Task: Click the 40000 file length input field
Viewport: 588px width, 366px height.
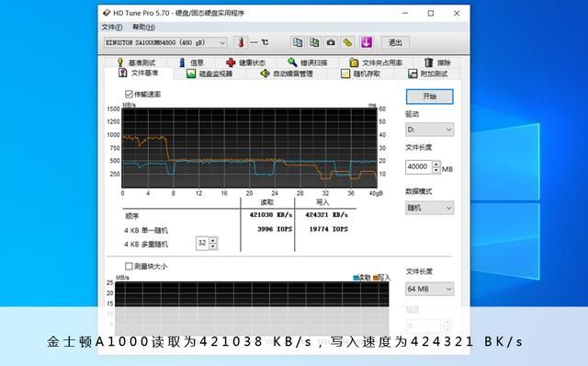Action: (419, 167)
